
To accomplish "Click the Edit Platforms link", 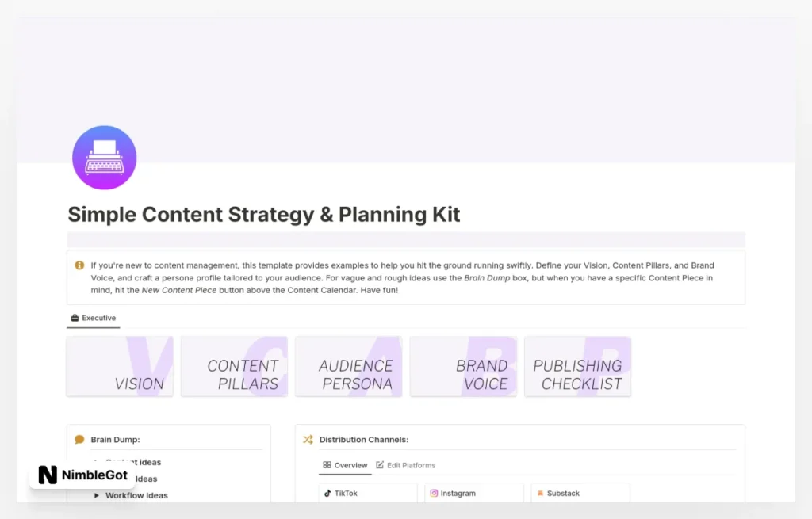I will [x=412, y=465].
